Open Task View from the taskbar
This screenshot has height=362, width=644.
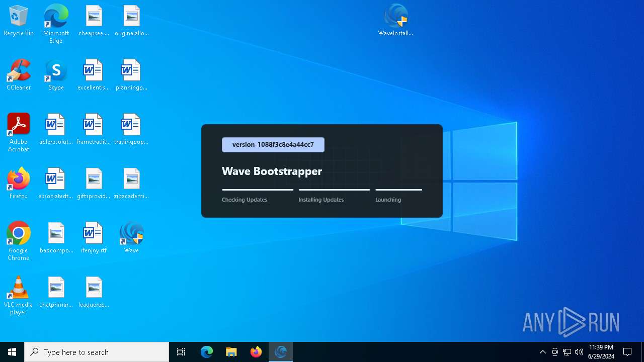(x=181, y=352)
